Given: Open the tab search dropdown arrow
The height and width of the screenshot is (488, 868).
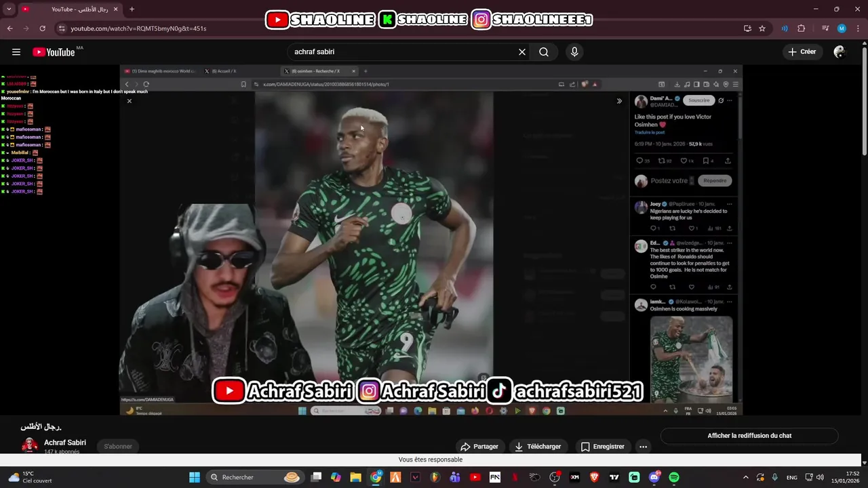Looking at the screenshot, I should click(9, 9).
